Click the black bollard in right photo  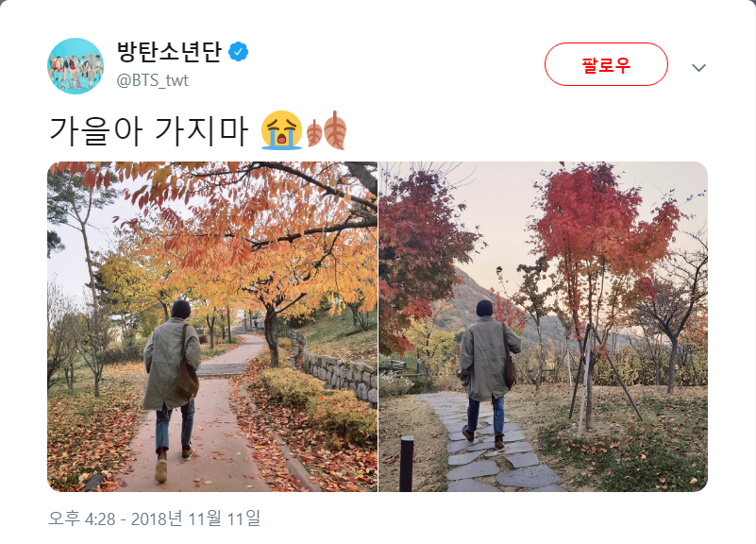[x=407, y=464]
